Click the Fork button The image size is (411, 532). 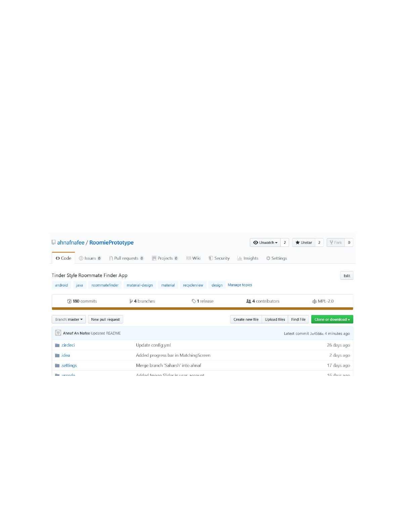coord(336,242)
